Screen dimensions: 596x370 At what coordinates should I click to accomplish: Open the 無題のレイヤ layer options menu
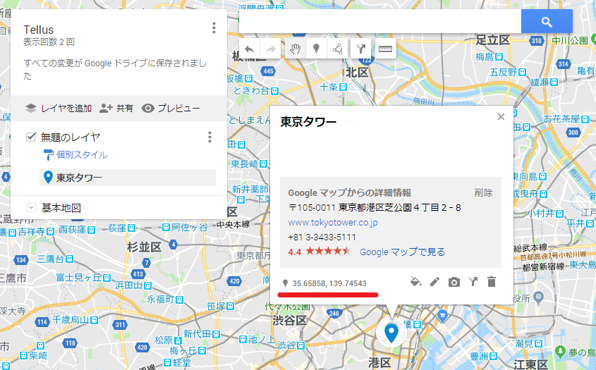(x=209, y=137)
